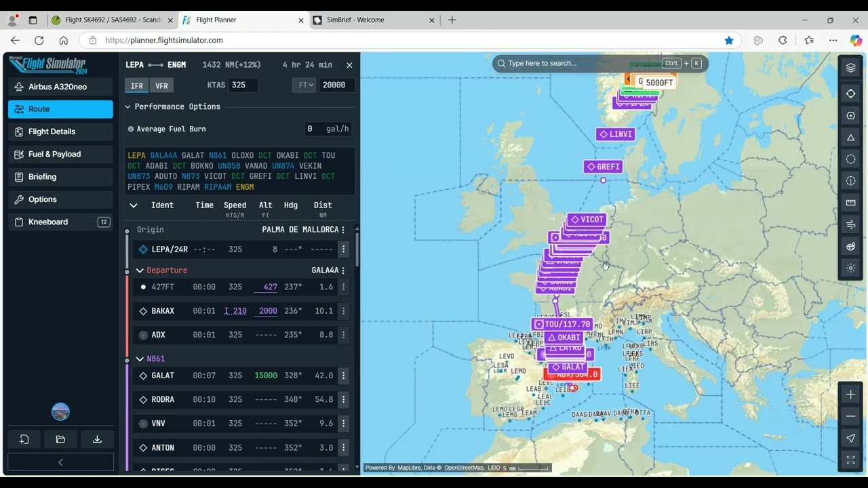
Task: Toggle wind layer map icon
Action: [850, 224]
